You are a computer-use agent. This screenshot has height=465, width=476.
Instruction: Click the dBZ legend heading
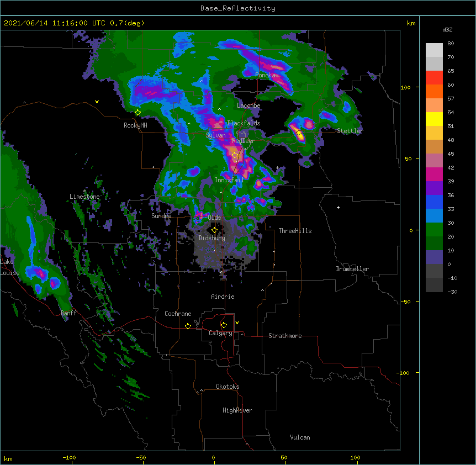tap(447, 30)
